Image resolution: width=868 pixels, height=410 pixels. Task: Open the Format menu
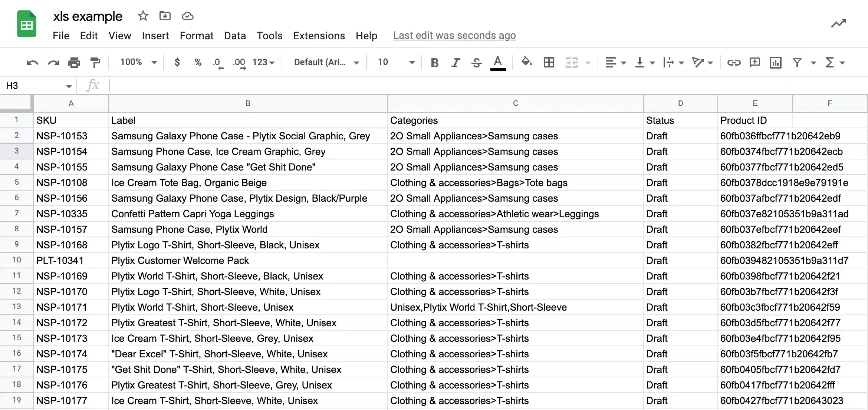tap(197, 36)
